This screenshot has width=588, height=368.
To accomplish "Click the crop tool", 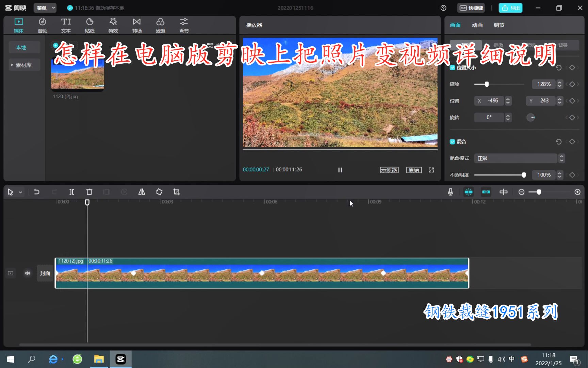I will point(177,192).
